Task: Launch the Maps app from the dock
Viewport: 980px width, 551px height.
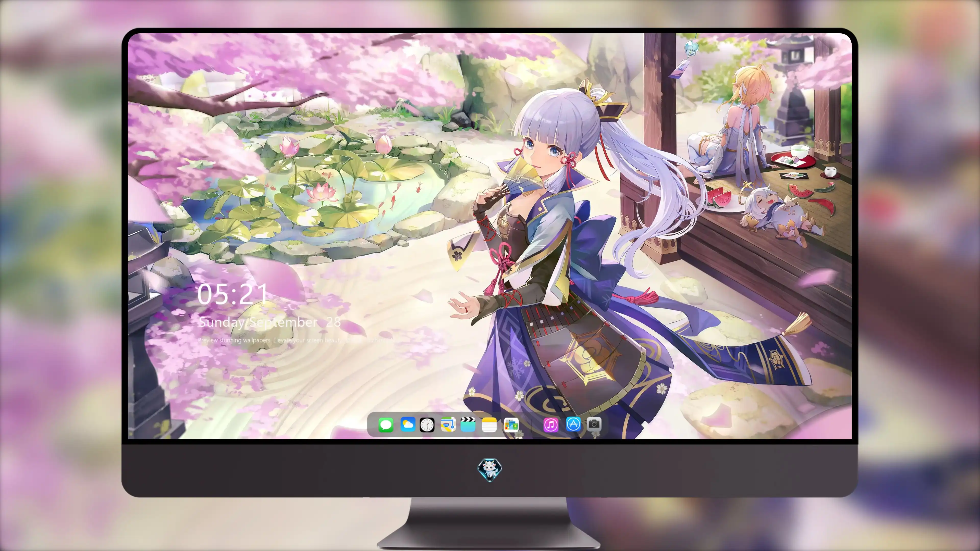Action: pyautogui.click(x=448, y=424)
